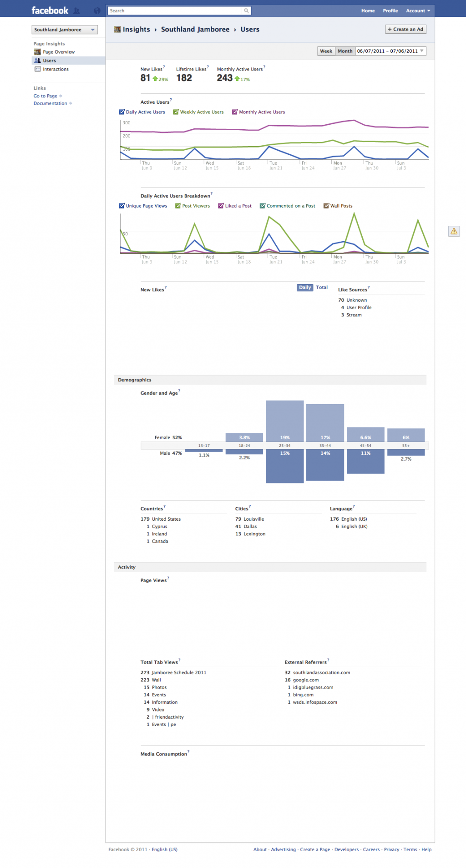This screenshot has width=466, height=868.
Task: Click the Users item in sidebar
Action: (x=68, y=61)
